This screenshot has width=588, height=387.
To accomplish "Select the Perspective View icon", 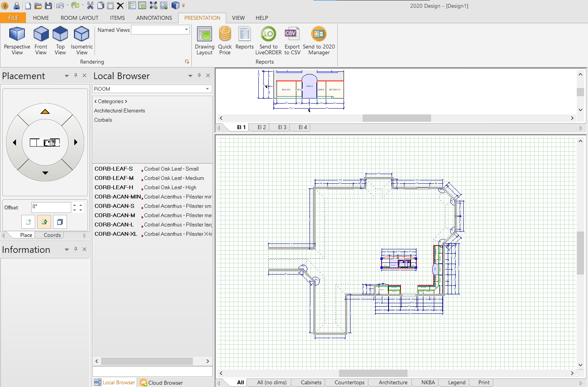I will [x=17, y=40].
